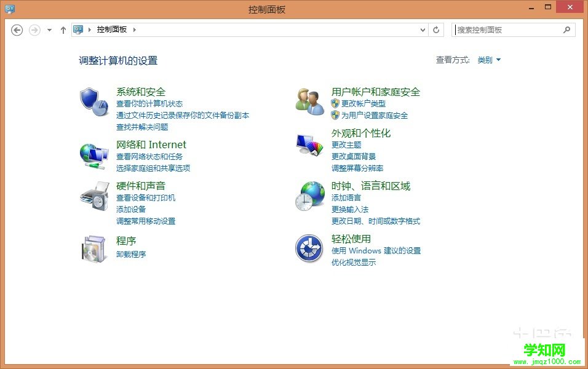Open 调整常用移动设置 link
Screen dimensions: 588x369
(146, 221)
